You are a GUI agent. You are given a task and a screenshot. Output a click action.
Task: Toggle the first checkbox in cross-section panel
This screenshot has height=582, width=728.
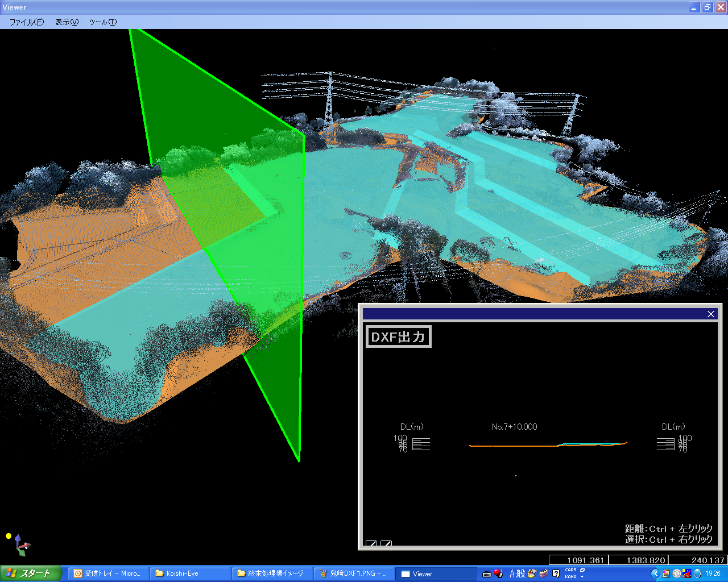coord(371,544)
